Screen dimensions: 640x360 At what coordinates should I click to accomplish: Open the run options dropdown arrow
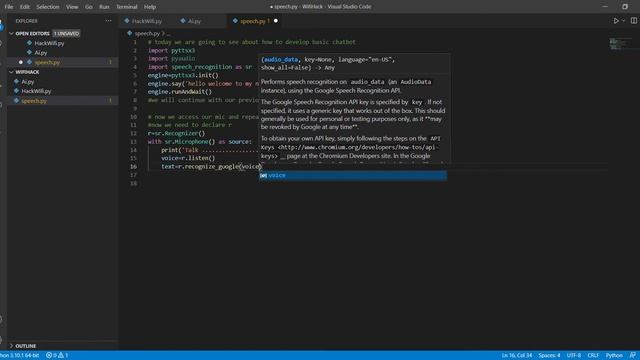tap(623, 20)
